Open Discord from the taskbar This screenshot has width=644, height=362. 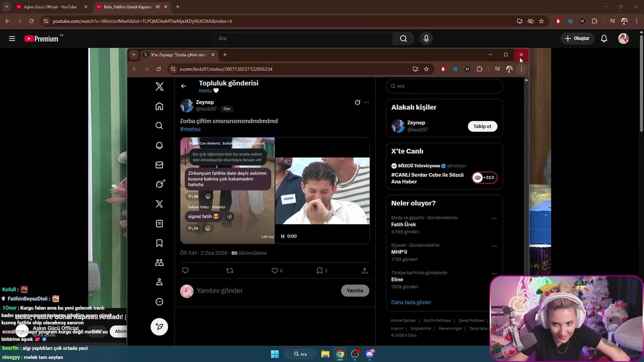point(370,354)
